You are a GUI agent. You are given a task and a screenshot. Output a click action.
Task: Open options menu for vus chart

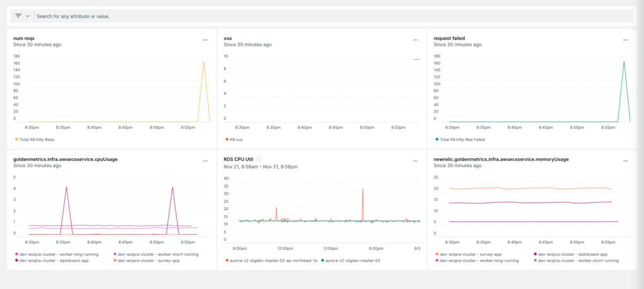click(x=415, y=40)
